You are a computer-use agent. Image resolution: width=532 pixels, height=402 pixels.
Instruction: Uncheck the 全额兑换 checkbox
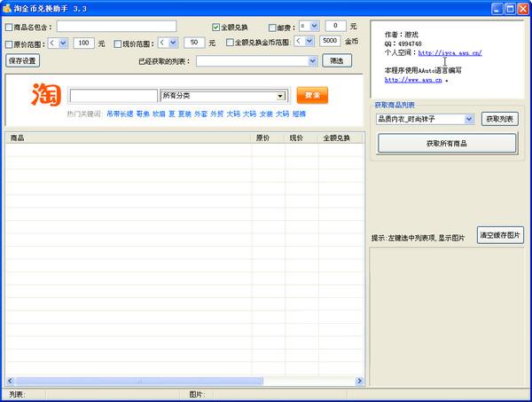[x=215, y=27]
